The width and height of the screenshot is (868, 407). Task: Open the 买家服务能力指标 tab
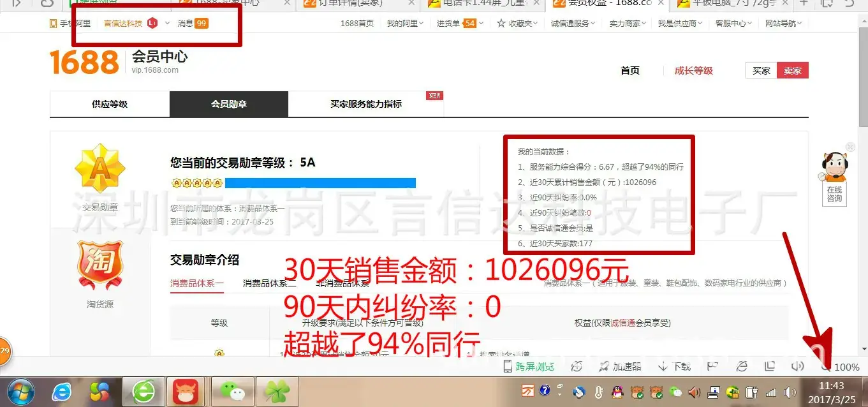[366, 104]
